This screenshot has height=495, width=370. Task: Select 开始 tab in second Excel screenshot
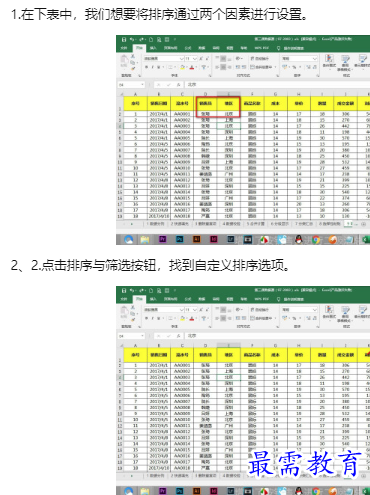pos(139,299)
